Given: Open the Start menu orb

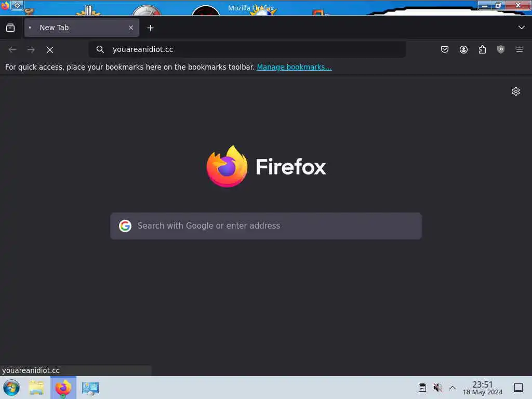Looking at the screenshot, I should pyautogui.click(x=11, y=388).
